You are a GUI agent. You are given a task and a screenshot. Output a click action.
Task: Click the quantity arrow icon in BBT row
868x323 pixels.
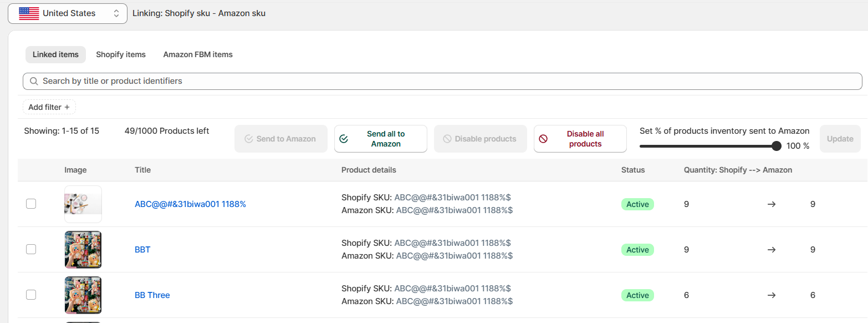(771, 250)
